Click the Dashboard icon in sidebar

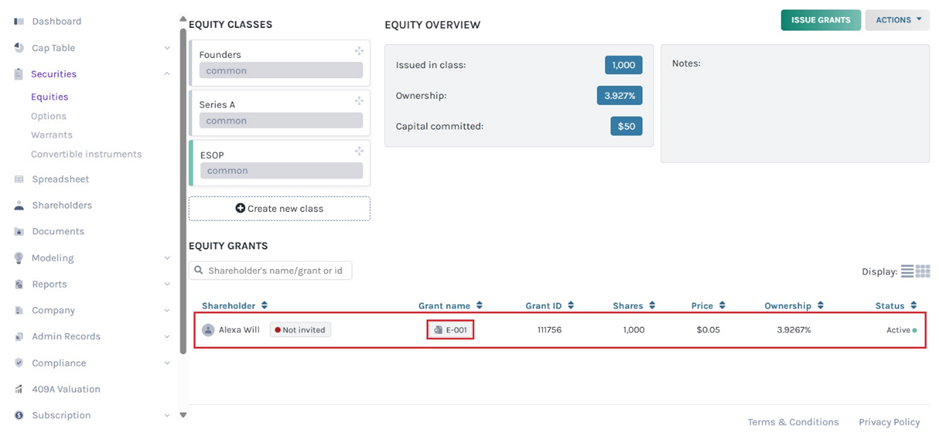[x=19, y=21]
